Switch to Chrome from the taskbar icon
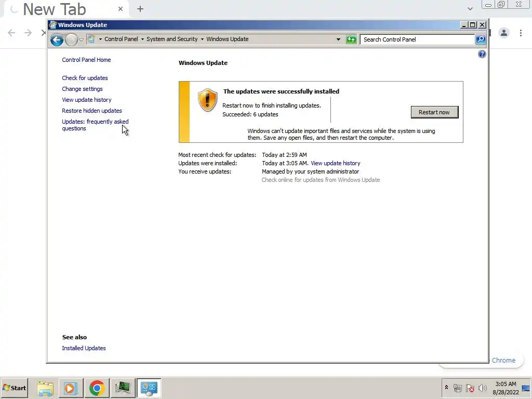The width and height of the screenshot is (532, 399). coord(97,388)
